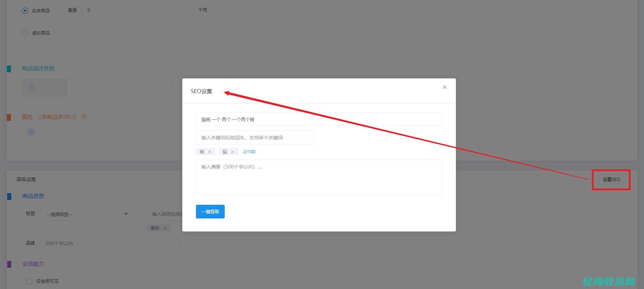
Task: Open help icon next to 单商品多SKU
Action: (x=84, y=117)
